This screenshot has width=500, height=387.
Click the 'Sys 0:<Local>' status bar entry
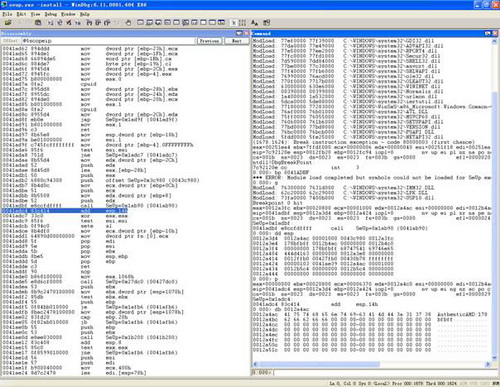point(373,383)
